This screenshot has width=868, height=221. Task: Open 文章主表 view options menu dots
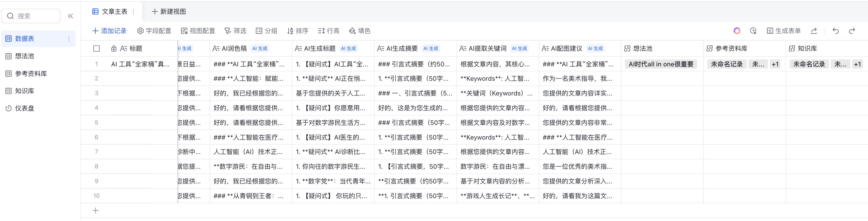(134, 12)
